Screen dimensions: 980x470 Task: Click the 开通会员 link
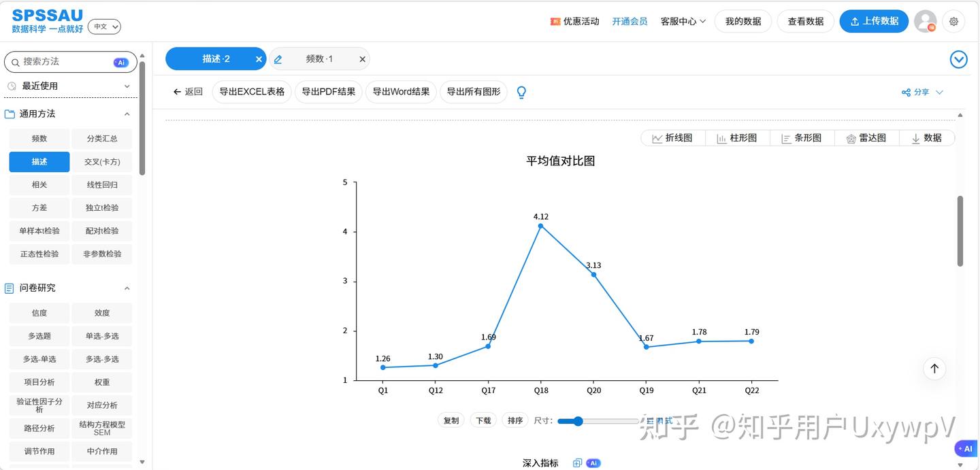[630, 21]
